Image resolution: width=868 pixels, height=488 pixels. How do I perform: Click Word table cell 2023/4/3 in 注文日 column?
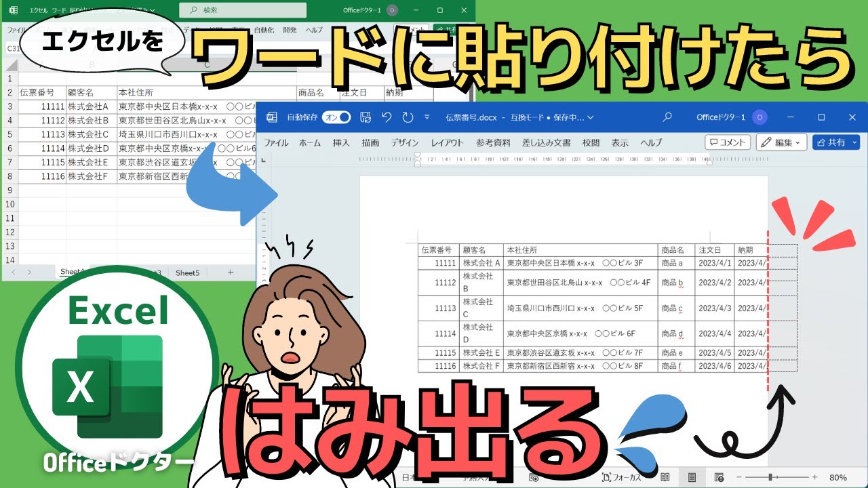(x=715, y=308)
